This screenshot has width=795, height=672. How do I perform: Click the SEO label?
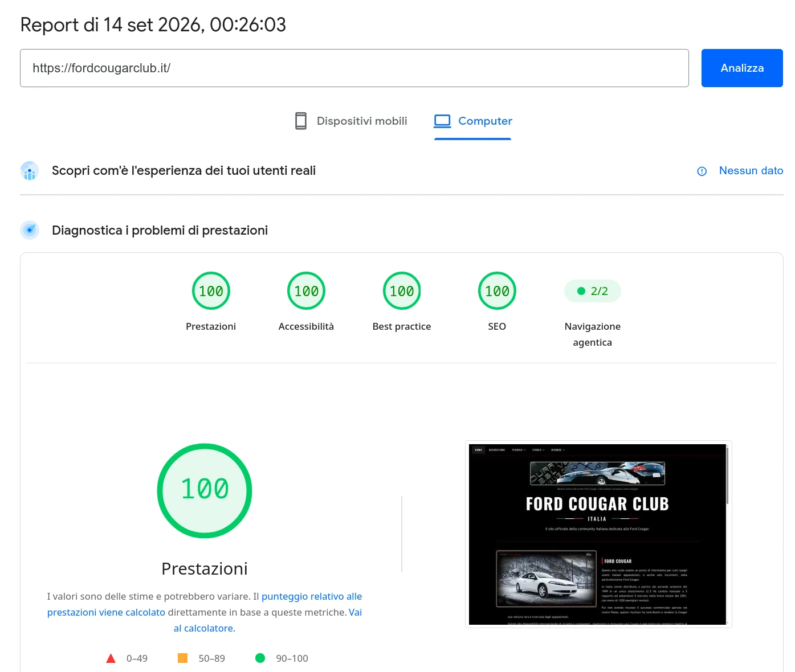click(497, 326)
